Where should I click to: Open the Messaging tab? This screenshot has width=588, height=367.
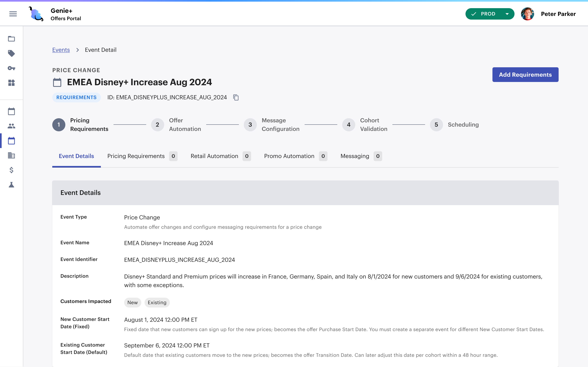355,156
